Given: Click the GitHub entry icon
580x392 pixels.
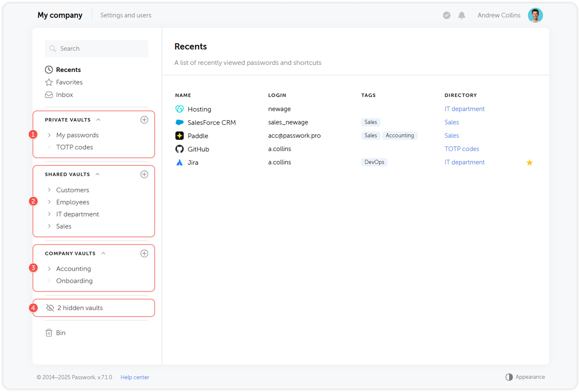Looking at the screenshot, I should (x=179, y=149).
